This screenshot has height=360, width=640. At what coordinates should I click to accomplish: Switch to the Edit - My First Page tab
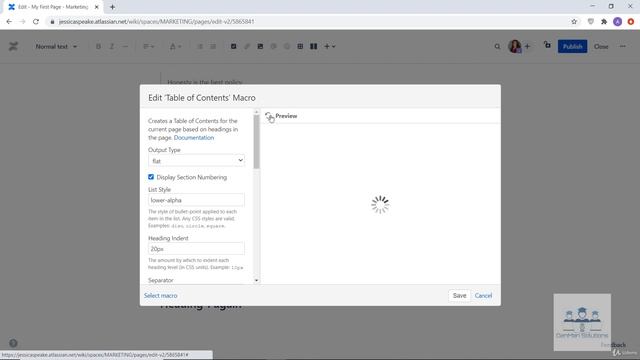[53, 7]
